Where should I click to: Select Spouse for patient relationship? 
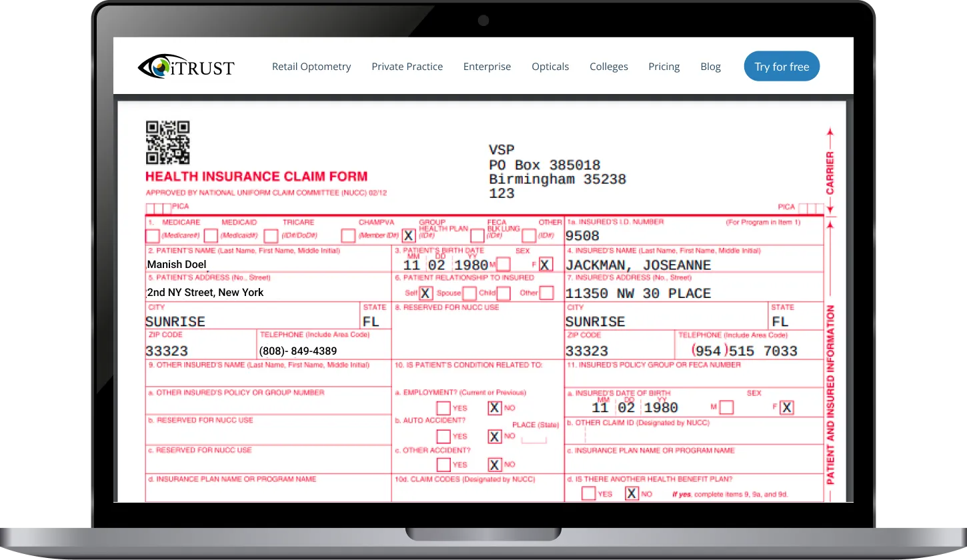pyautogui.click(x=469, y=293)
